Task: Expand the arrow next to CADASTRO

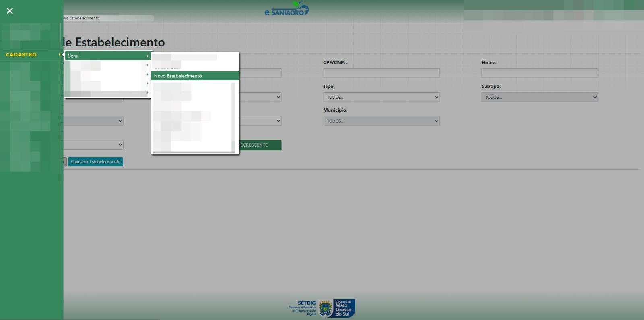Action: pos(60,54)
